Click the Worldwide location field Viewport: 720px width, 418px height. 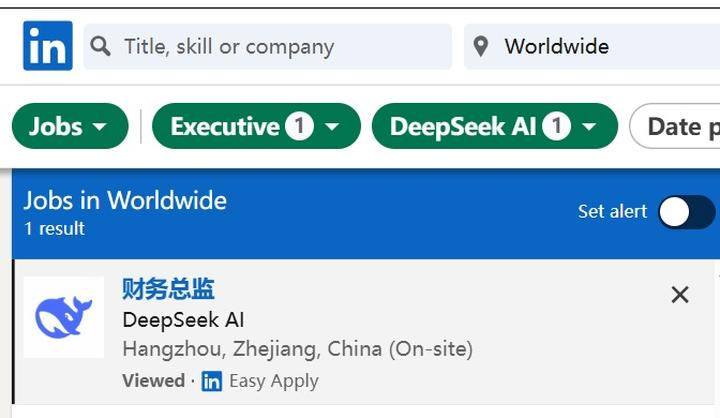coord(592,46)
